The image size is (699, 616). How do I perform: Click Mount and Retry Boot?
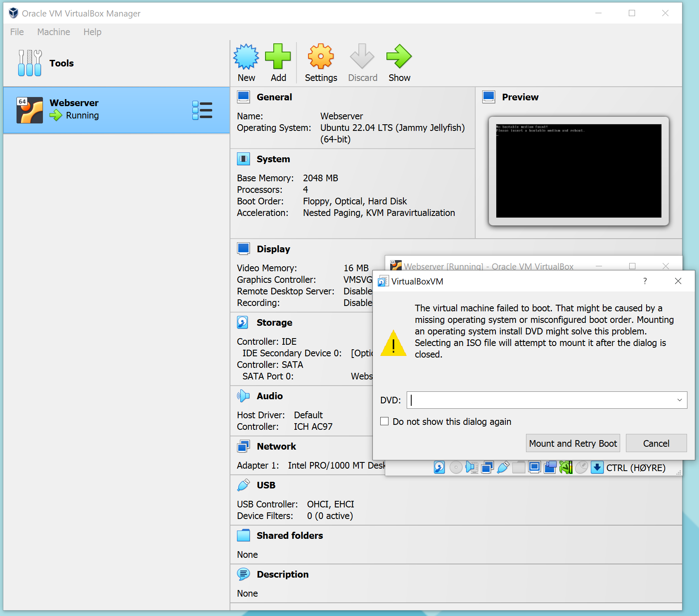[x=573, y=443]
